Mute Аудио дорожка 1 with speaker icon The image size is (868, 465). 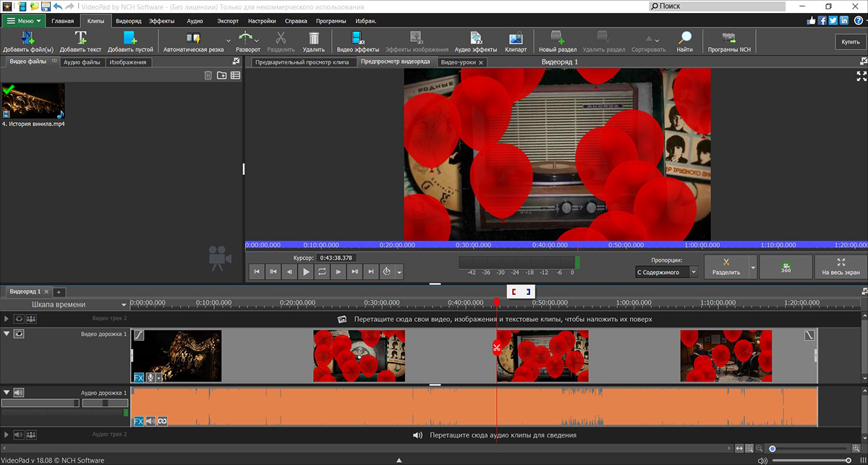[19, 393]
